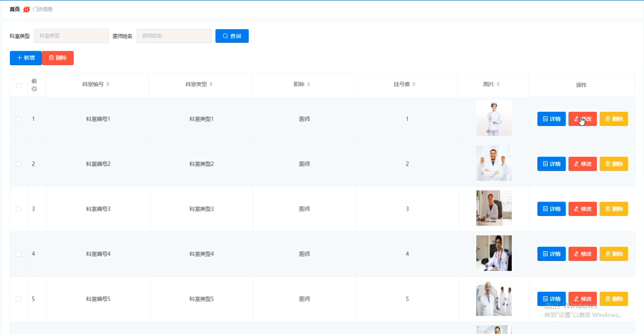The width and height of the screenshot is (644, 334).
Task: Click the 科室类型4 cell
Action: click(201, 254)
